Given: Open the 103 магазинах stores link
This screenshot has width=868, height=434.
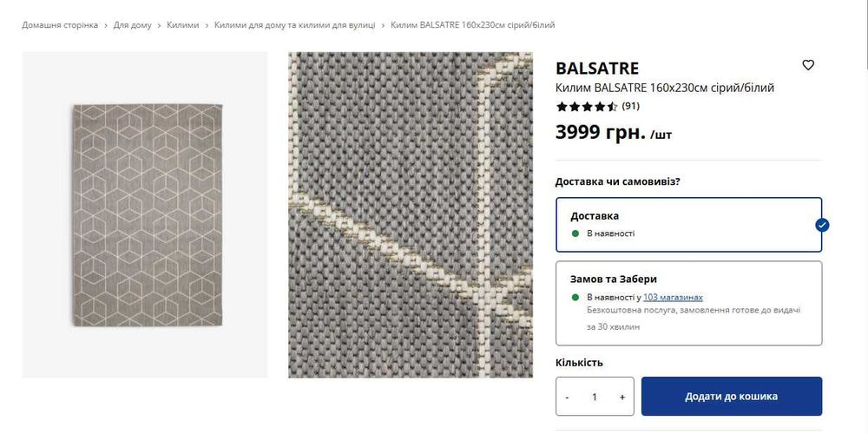Looking at the screenshot, I should coord(674,297).
